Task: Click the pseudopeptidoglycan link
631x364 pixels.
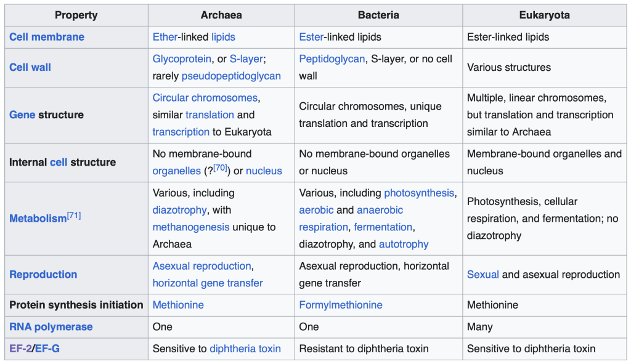Action: point(231,76)
